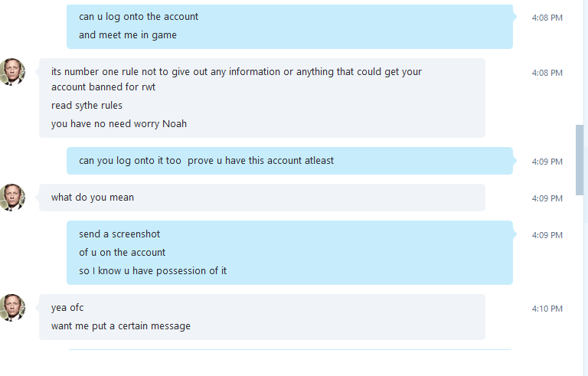Click the 4:10 PM timestamp

coord(547,309)
